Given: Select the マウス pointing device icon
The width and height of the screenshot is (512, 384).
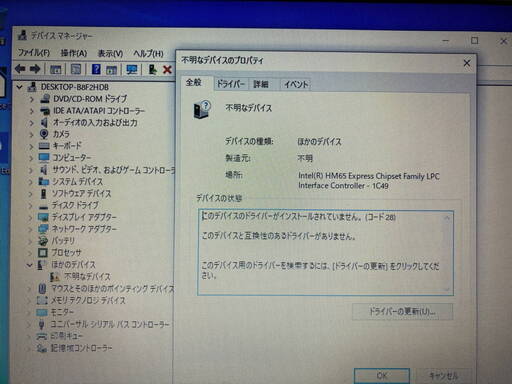Looking at the screenshot, I should pyautogui.click(x=42, y=289).
